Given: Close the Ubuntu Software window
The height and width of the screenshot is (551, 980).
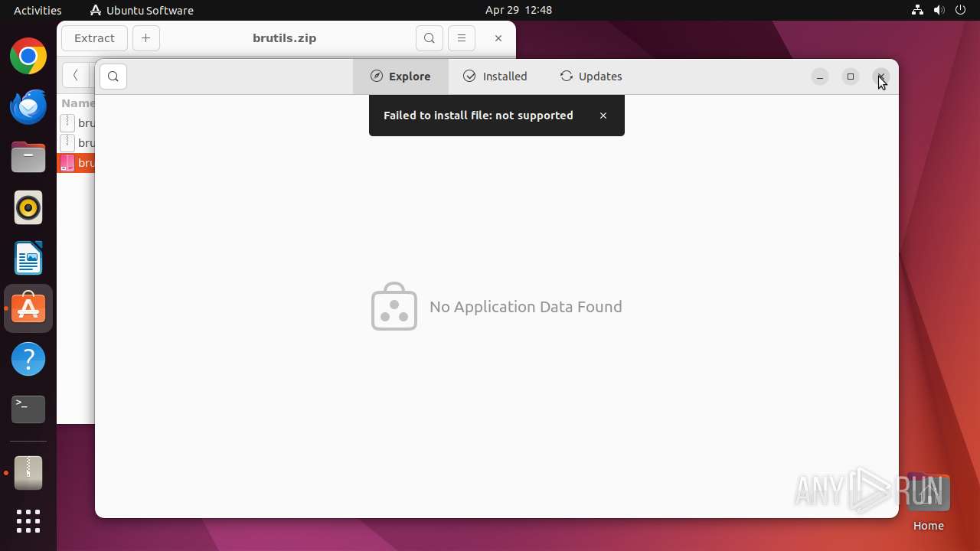Looking at the screenshot, I should click(x=881, y=77).
